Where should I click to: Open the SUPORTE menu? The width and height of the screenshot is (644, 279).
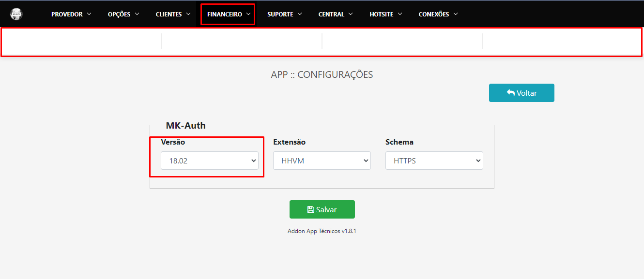(280, 14)
